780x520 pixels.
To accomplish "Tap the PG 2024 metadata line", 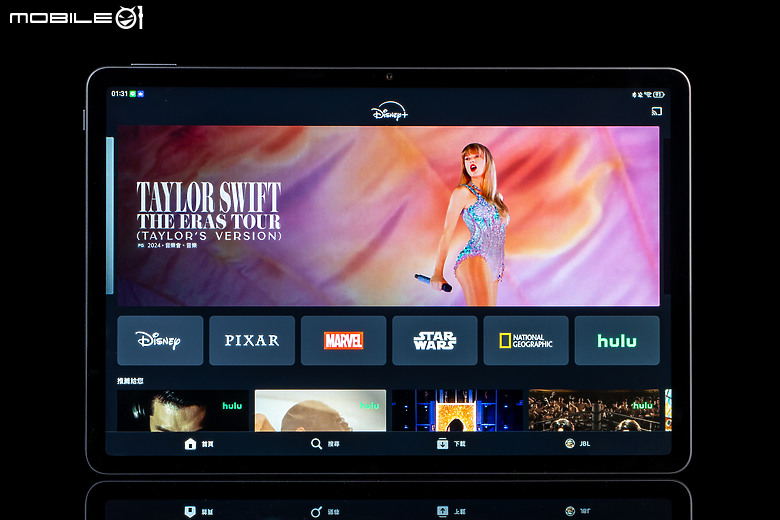I will pyautogui.click(x=167, y=245).
